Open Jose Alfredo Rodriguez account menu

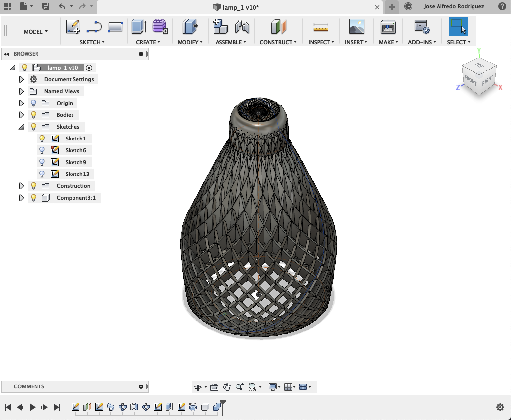pos(454,6)
